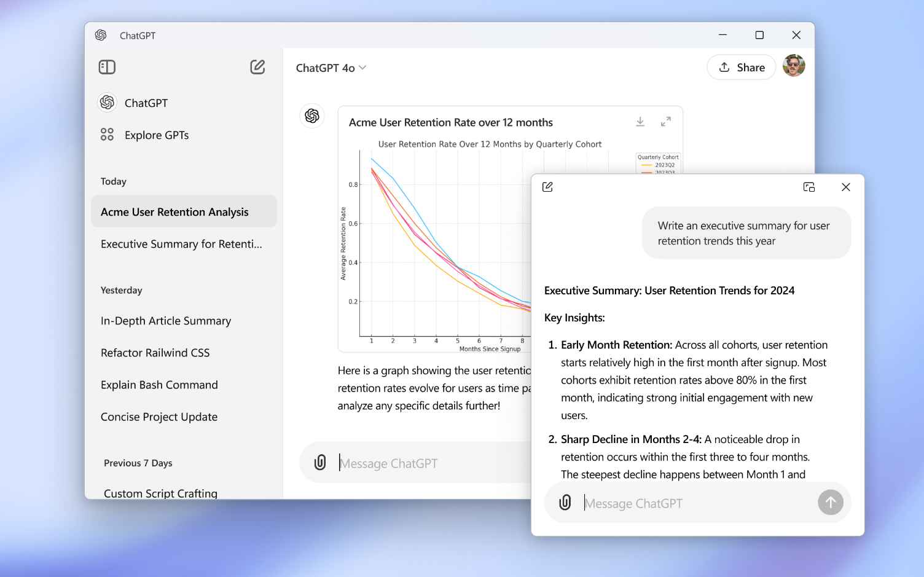
Task: Click 'Acme User Retention Rate over 12 months' title
Action: click(451, 122)
